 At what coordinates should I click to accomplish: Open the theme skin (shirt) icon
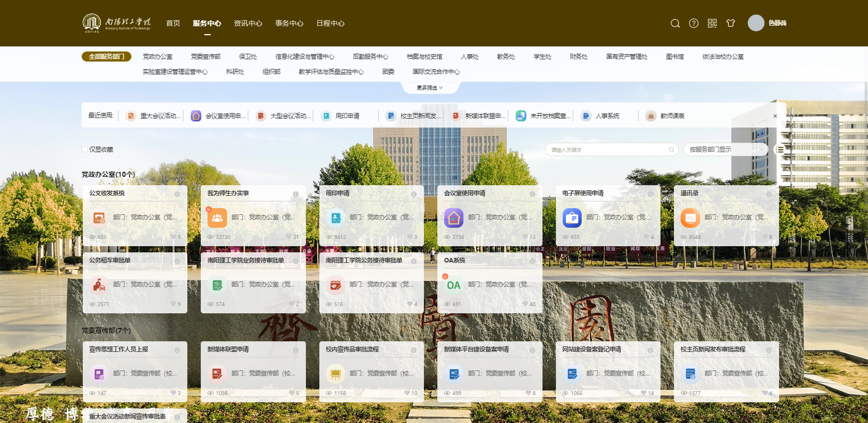[x=730, y=23]
